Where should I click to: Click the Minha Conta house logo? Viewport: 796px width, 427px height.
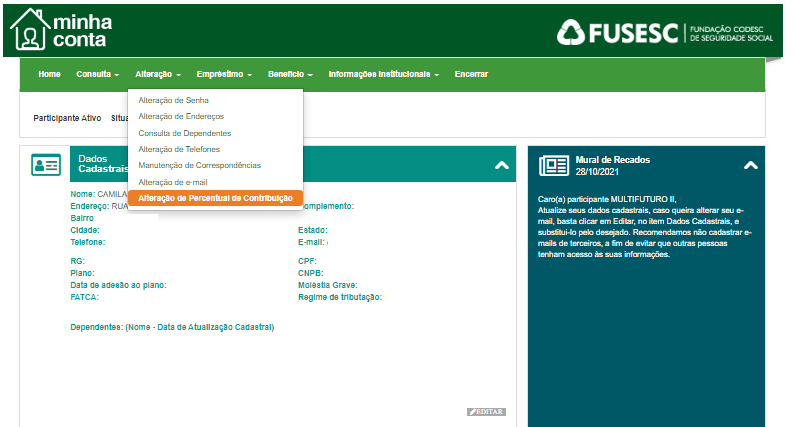29,29
